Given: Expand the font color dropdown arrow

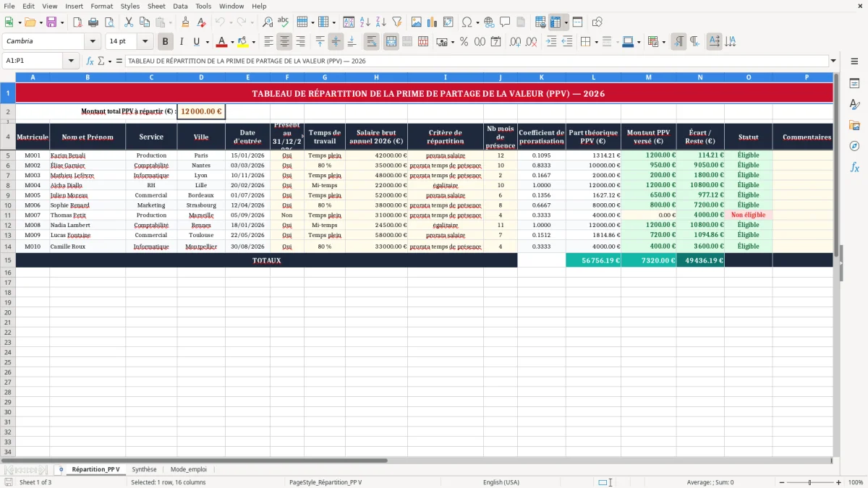Looking at the screenshot, I should click(232, 42).
